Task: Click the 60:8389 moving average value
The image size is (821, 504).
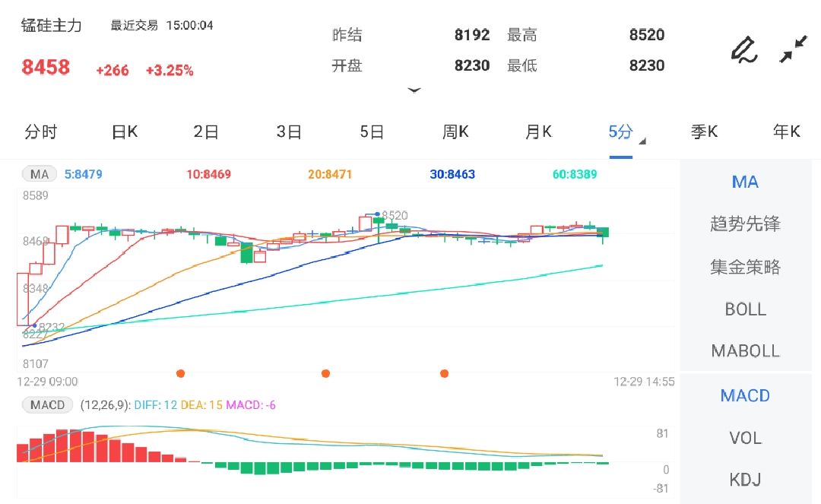Action: click(x=575, y=174)
